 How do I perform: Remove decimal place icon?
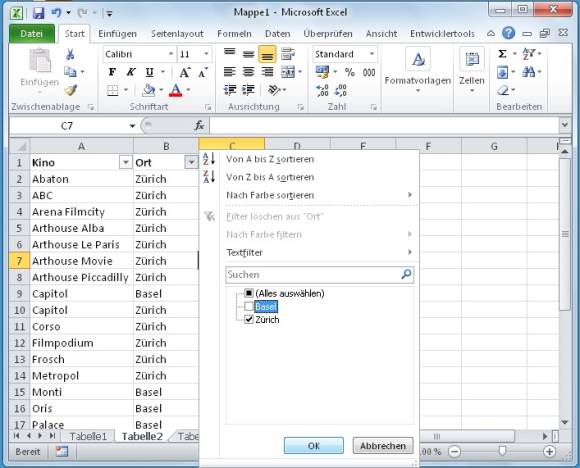point(340,90)
